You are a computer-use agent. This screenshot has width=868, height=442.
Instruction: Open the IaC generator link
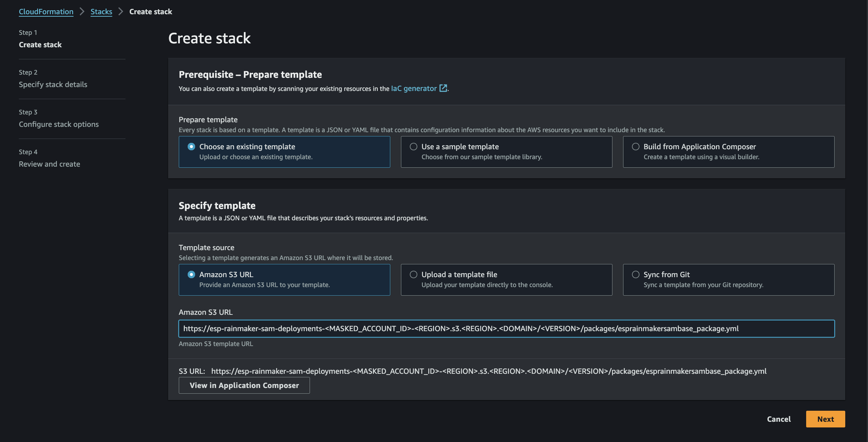click(x=414, y=88)
